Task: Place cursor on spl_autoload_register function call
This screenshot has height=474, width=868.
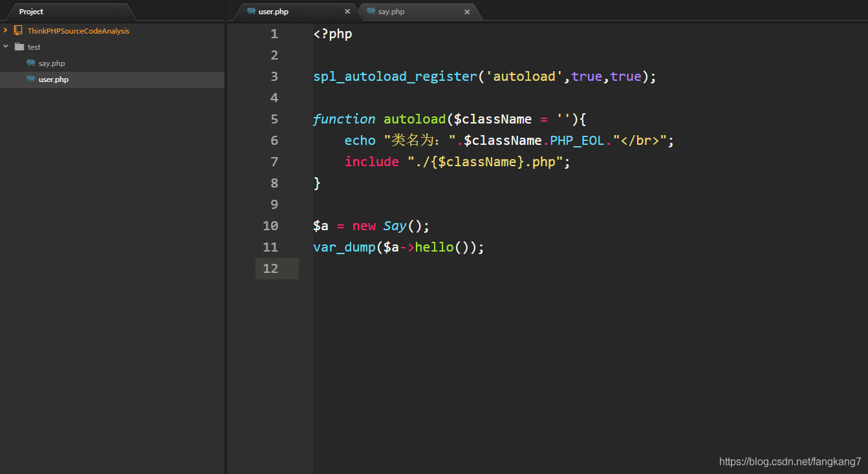Action: click(395, 76)
